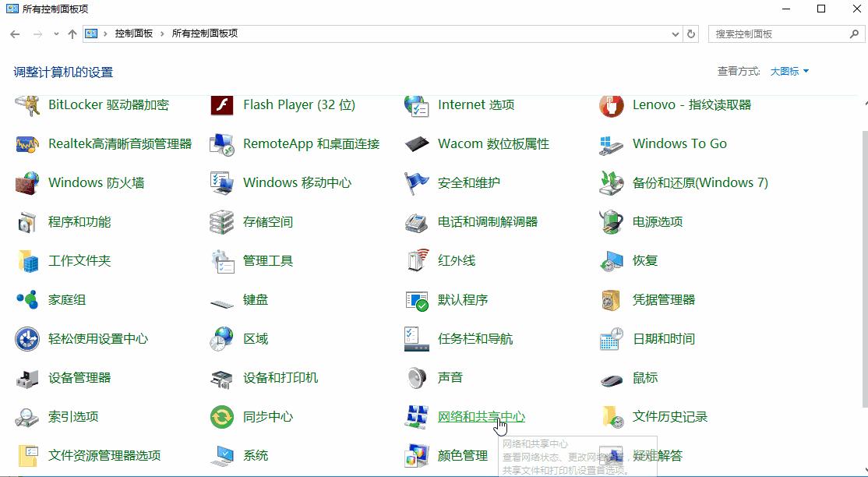
Task: Expand the address bar history dropdown
Action: pyautogui.click(x=675, y=34)
